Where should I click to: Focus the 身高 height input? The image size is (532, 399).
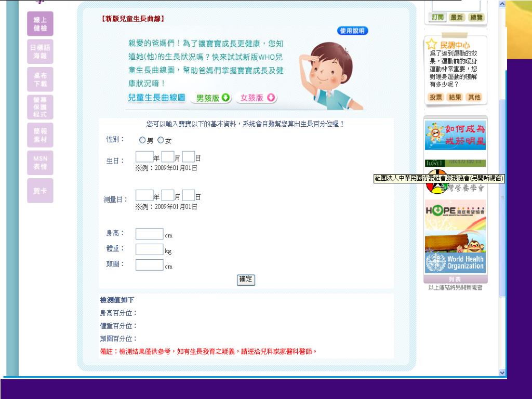pyautogui.click(x=150, y=234)
